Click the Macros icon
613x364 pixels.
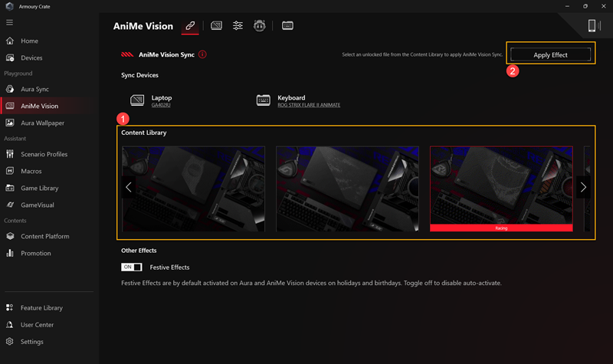10,171
